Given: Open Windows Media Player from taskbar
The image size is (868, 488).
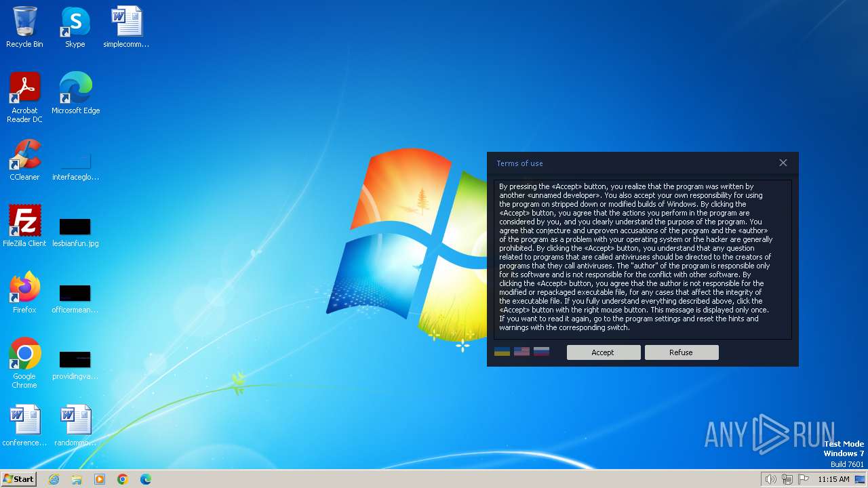Looking at the screenshot, I should (x=100, y=479).
